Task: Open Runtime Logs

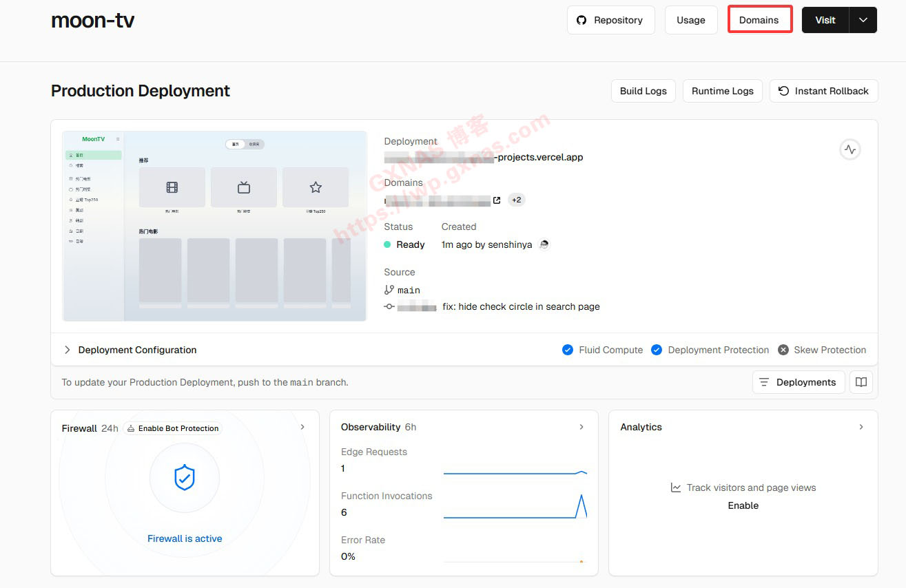Action: click(722, 91)
